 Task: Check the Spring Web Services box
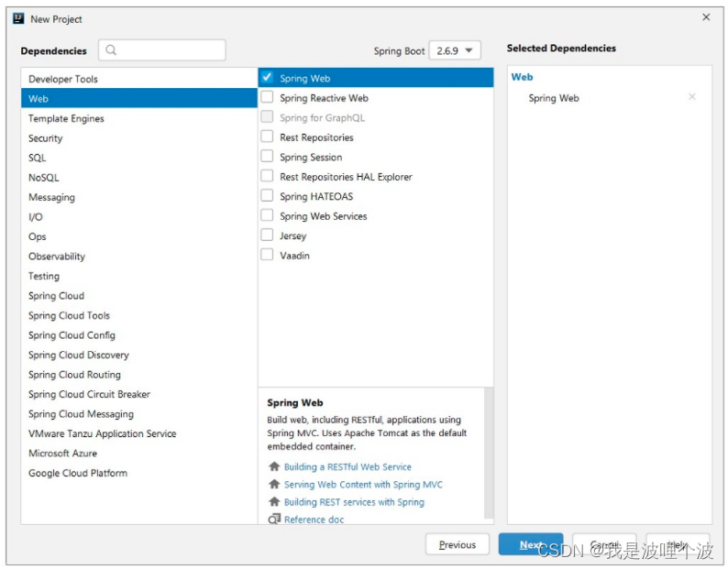pos(267,215)
